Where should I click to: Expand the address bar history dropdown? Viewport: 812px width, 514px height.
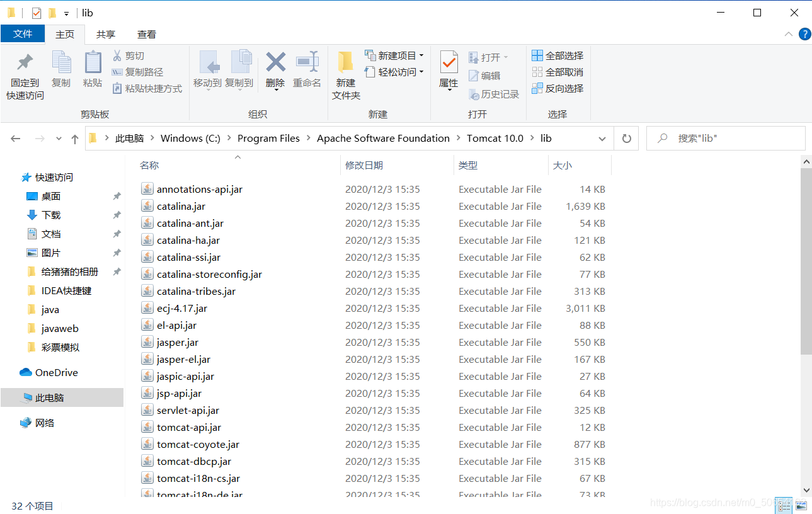tap(602, 139)
